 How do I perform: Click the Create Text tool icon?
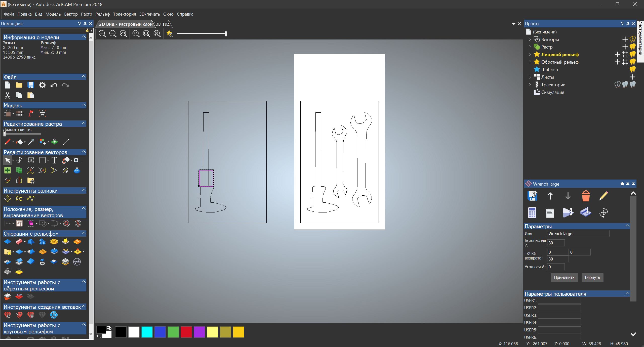coord(54,160)
